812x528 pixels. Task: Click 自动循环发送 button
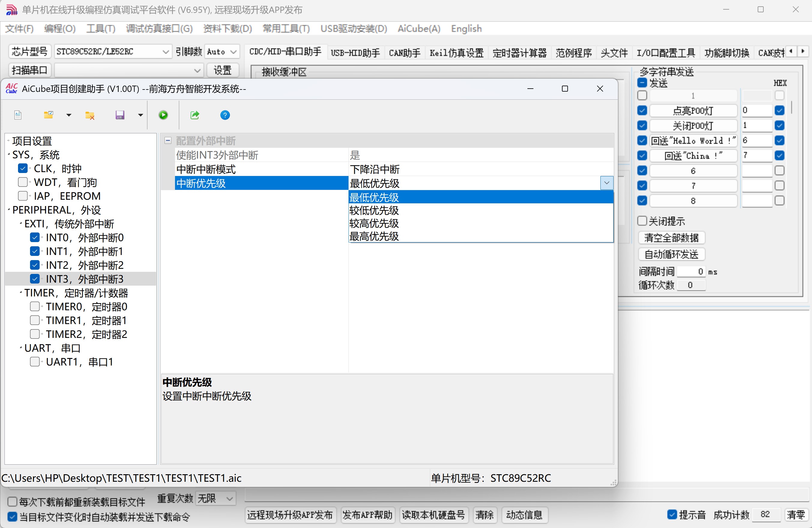672,254
